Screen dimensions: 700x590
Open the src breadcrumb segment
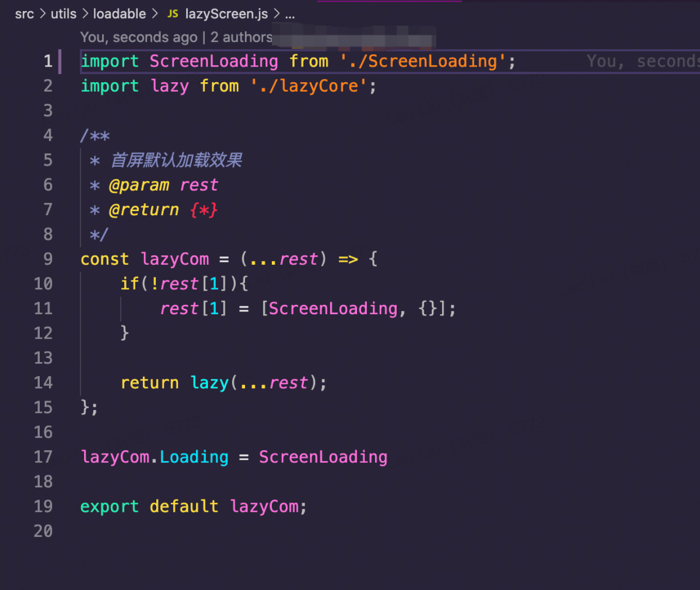coord(24,13)
